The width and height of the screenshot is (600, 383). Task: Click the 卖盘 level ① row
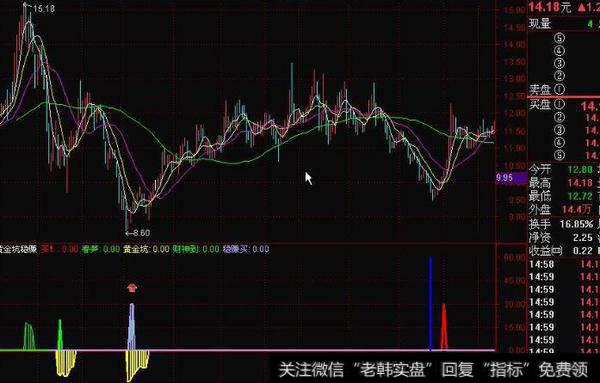[564, 90]
